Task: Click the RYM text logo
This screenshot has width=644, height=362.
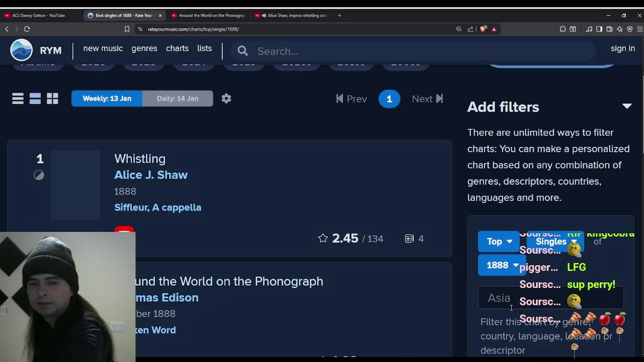Action: 50,51
